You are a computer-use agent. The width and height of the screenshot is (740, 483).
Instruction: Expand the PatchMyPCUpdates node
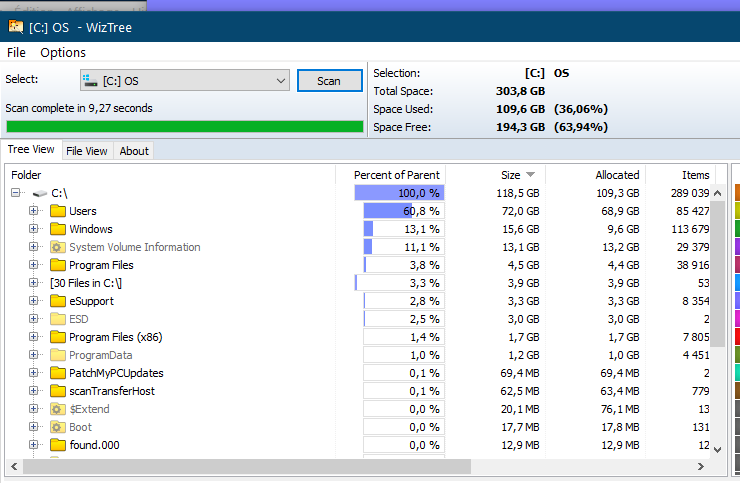point(34,373)
